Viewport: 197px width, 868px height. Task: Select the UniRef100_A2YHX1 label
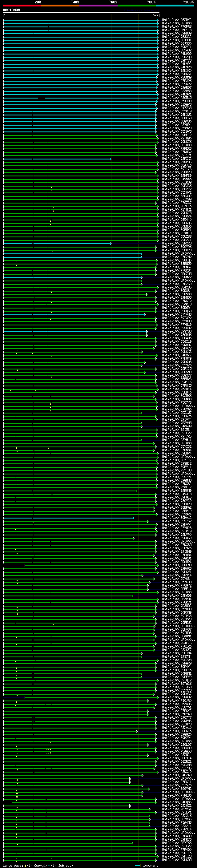[x=177, y=210]
